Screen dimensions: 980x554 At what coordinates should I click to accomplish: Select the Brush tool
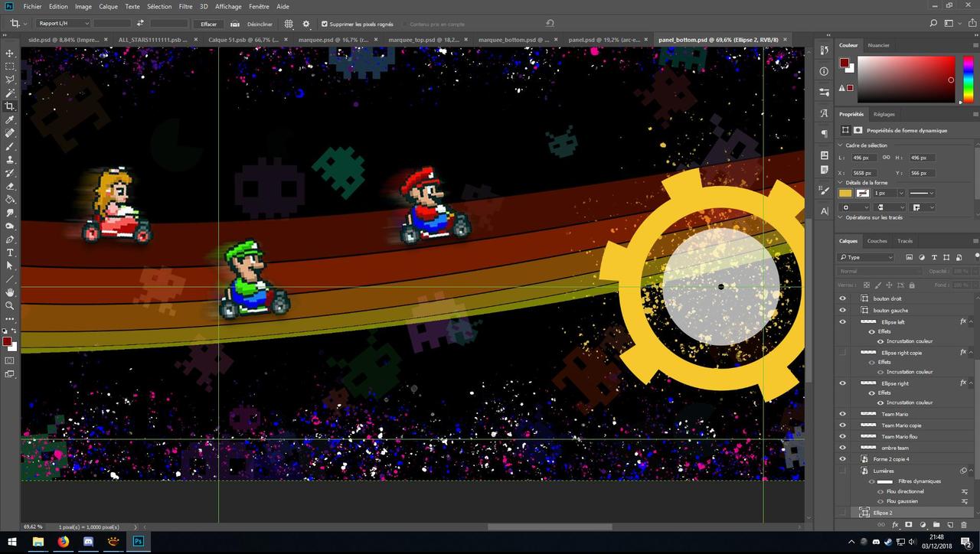coord(10,145)
